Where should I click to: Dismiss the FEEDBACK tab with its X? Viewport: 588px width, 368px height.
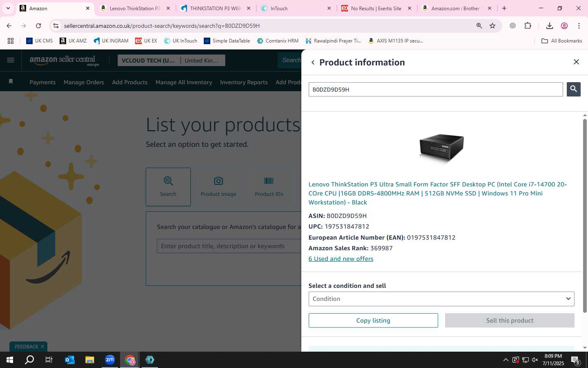(42, 346)
